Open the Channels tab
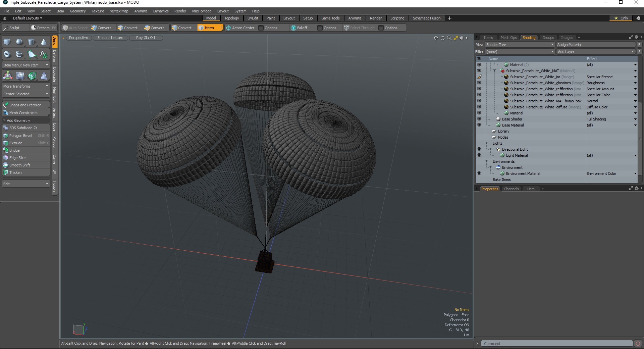This screenshot has width=644, height=349. (511, 189)
